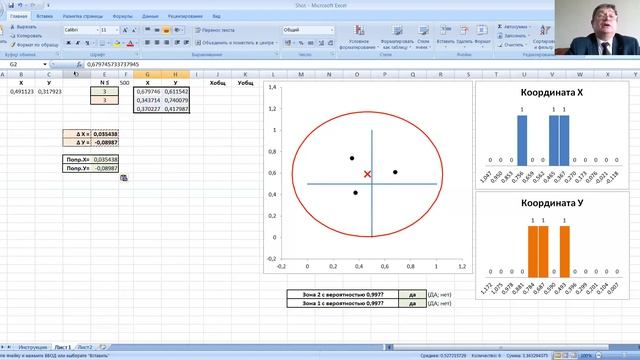Select Format Painter (Формат по образцу)

(x=34, y=45)
